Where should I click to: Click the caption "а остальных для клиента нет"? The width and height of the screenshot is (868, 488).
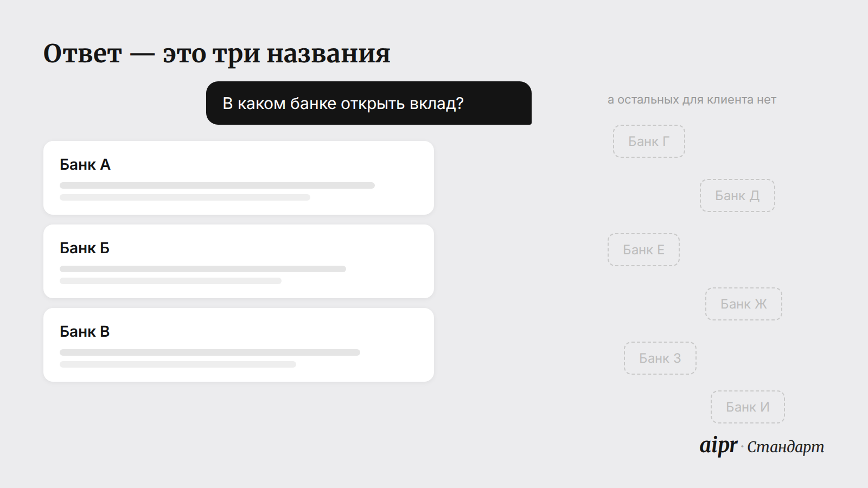point(692,100)
